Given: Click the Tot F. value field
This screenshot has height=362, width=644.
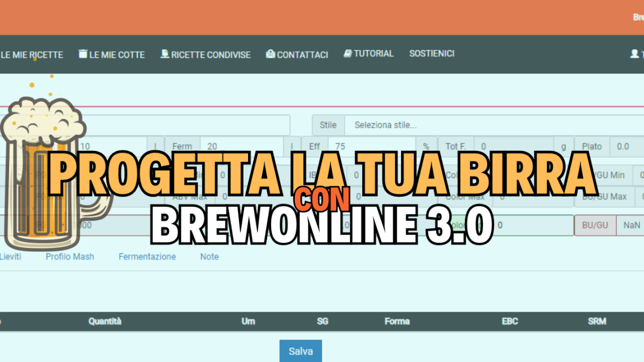Looking at the screenshot, I should point(514,146).
